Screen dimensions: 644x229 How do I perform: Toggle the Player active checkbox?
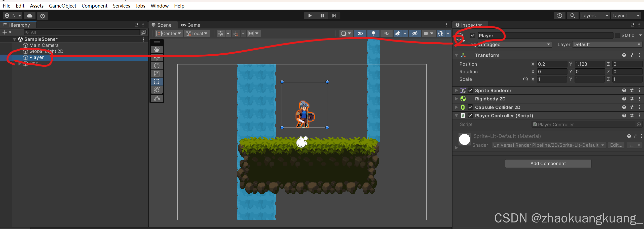click(x=473, y=35)
